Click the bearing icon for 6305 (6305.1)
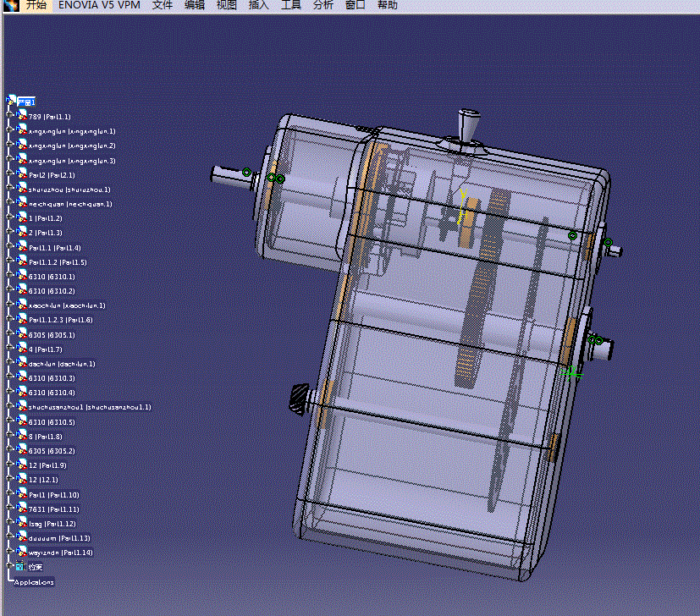This screenshot has height=616, width=700. point(21,334)
